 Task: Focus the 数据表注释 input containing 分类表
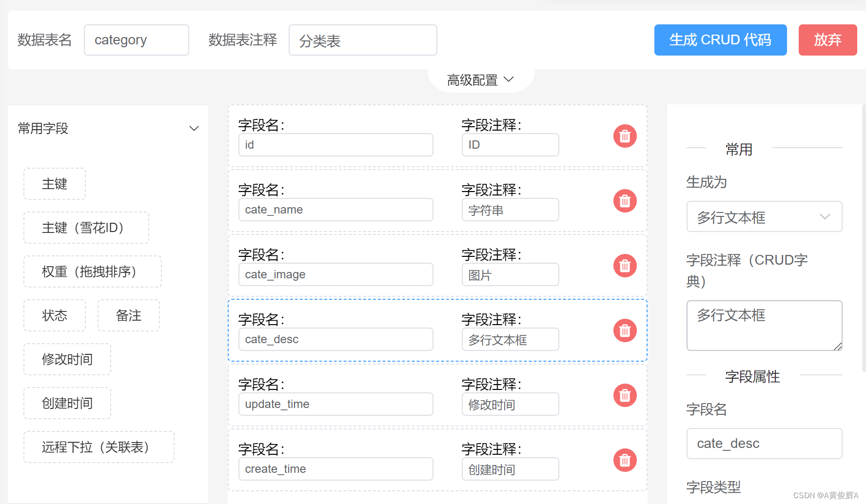363,40
